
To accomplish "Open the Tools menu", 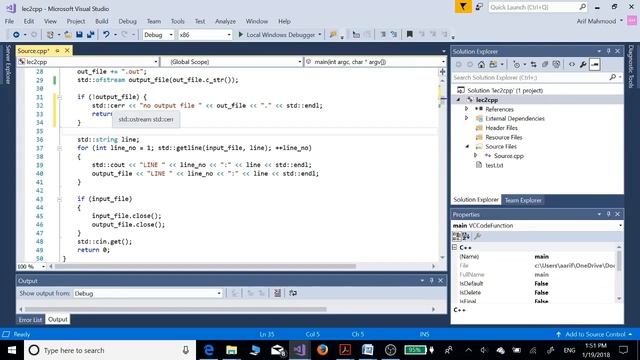I will tap(178, 21).
